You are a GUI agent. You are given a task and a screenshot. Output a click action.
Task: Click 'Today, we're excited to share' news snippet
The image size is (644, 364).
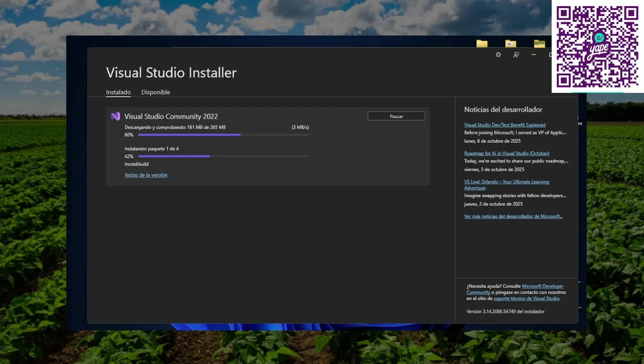coord(516,161)
